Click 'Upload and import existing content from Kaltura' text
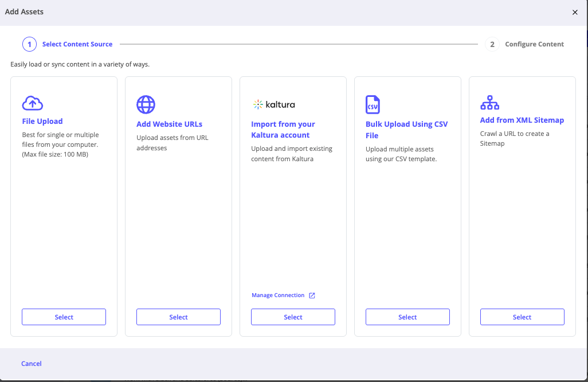Screen dimensions: 588x382 pos(292,154)
